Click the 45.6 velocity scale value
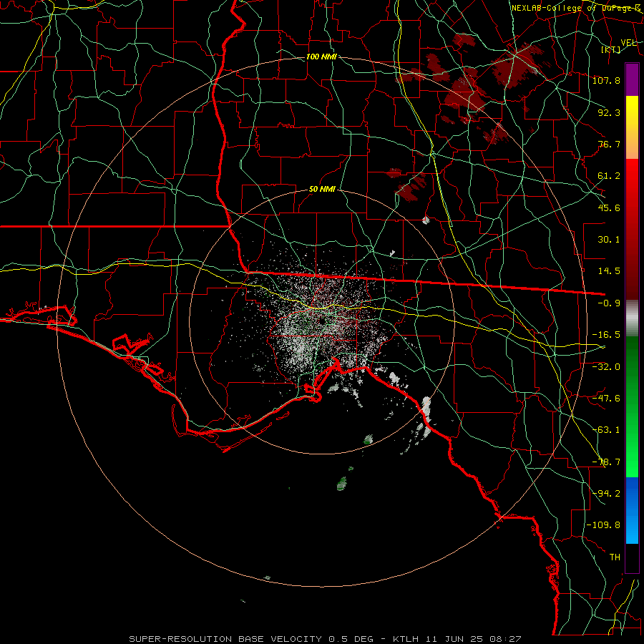 (609, 208)
